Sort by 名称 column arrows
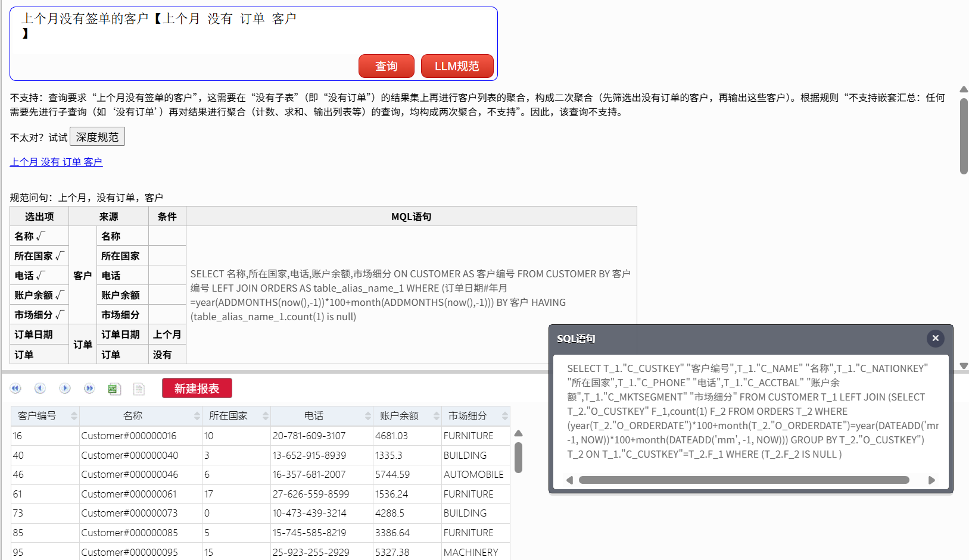 click(x=197, y=416)
